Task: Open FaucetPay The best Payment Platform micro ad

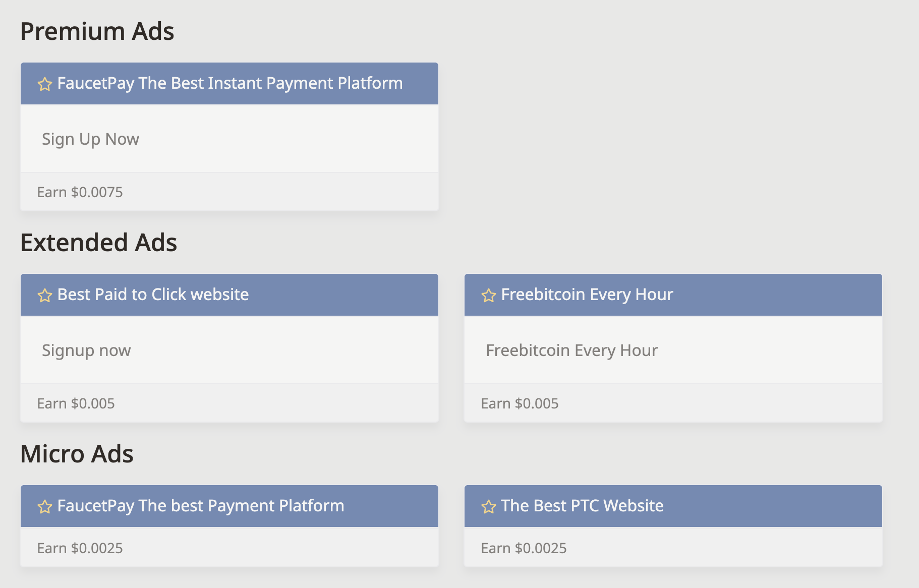Action: click(x=201, y=506)
